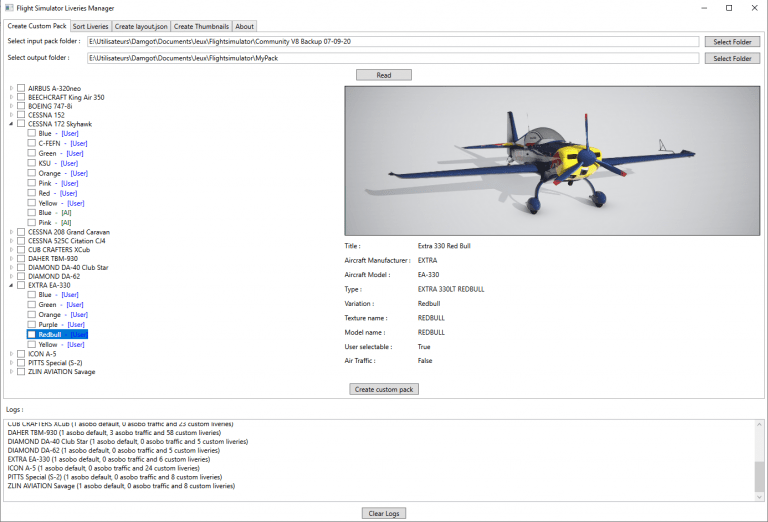Viewport: 768px width, 522px height.
Task: Click the 'ZLIN AVIATION Savage' log entry
Action: (x=121, y=486)
